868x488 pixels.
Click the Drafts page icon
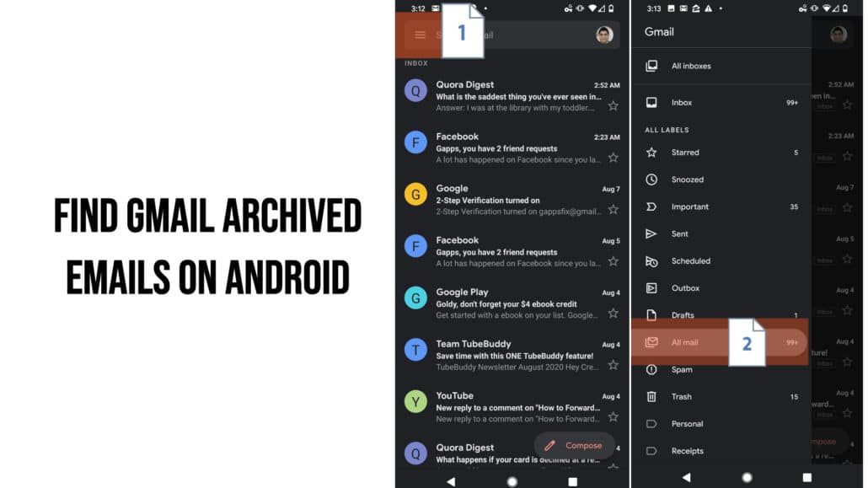(651, 315)
